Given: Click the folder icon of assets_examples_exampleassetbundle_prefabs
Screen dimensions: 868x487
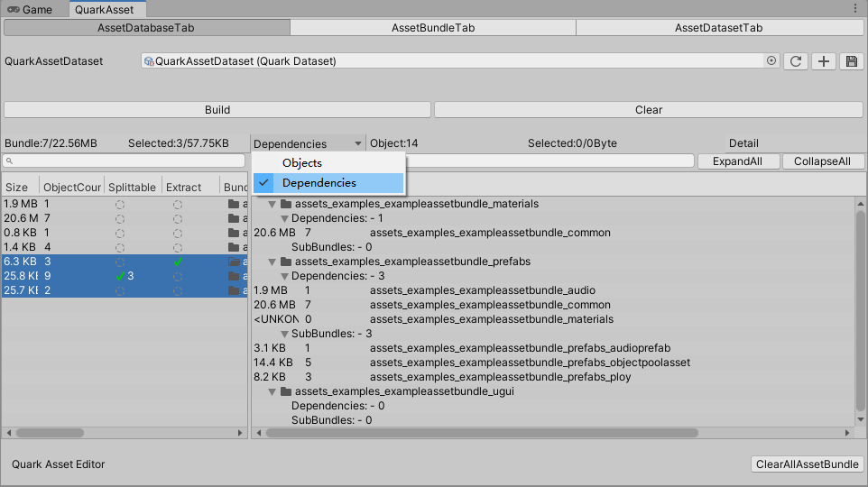Looking at the screenshot, I should [x=286, y=262].
